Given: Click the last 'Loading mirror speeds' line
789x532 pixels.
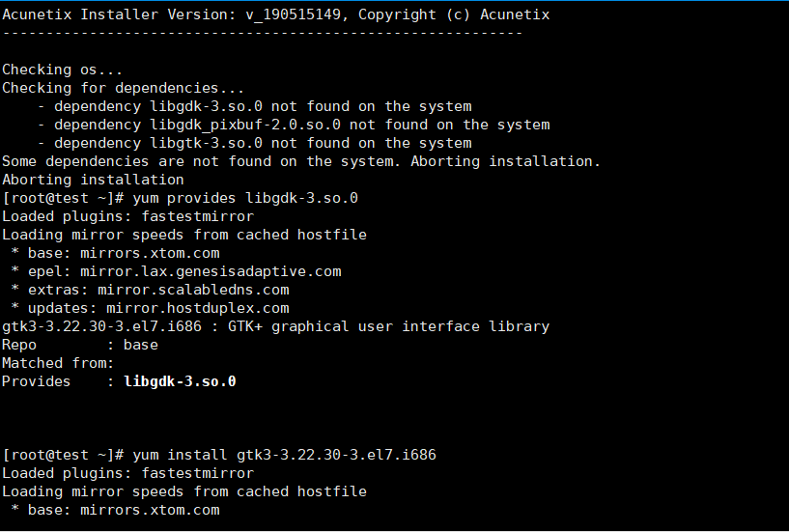Looking at the screenshot, I should (x=184, y=491).
